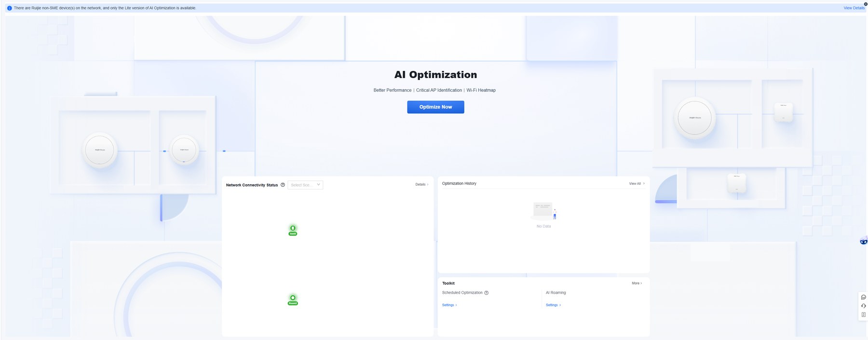Click the Better Performance text

[393, 90]
